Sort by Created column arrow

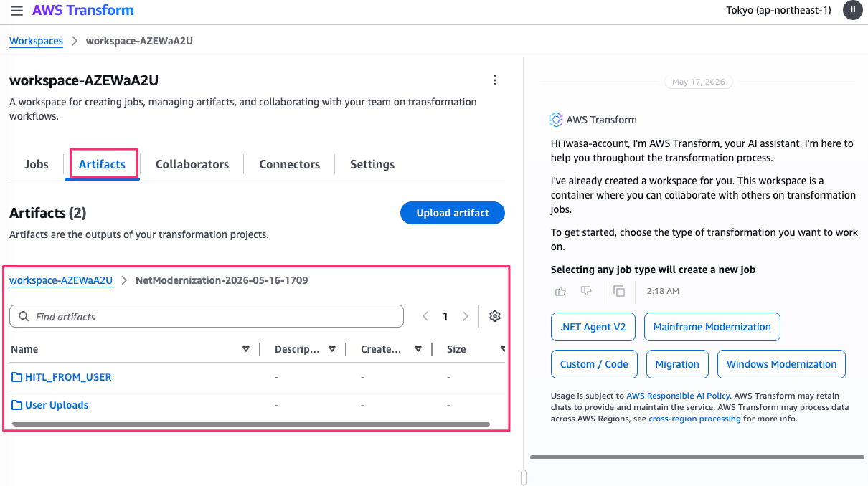pyautogui.click(x=418, y=349)
